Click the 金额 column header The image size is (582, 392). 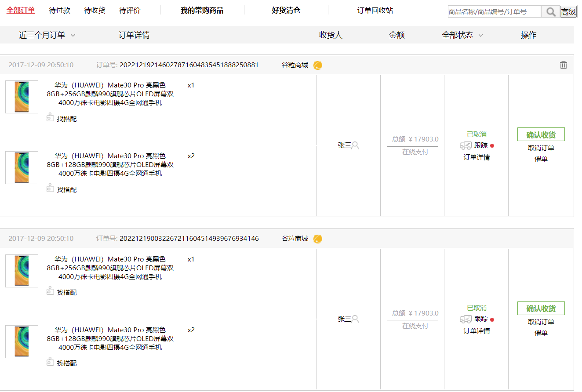tap(397, 35)
